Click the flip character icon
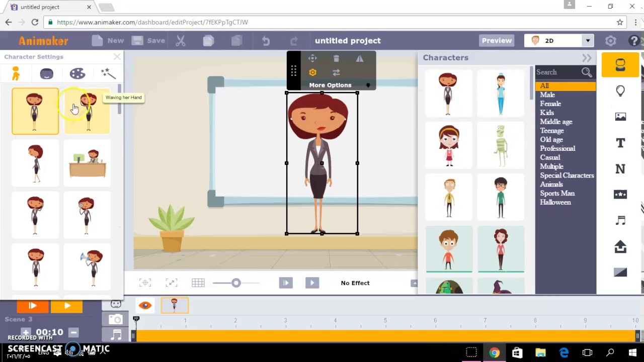The height and width of the screenshot is (362, 644). [x=360, y=59]
